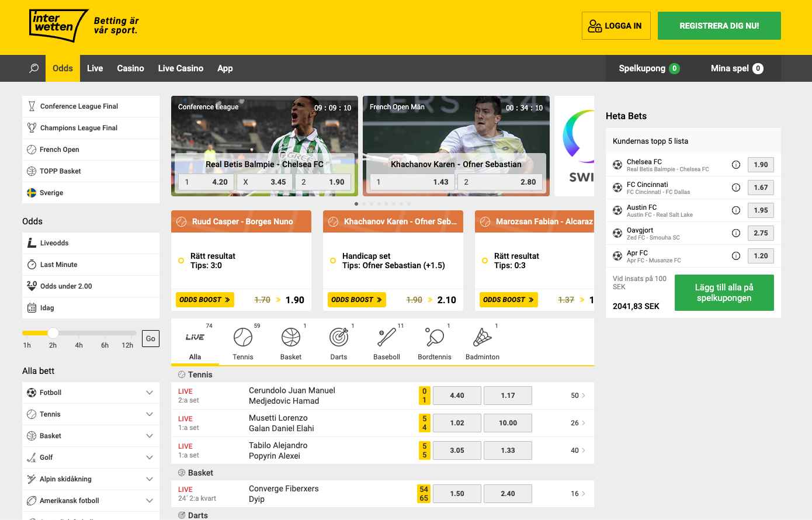Toggle tip radio for Marozsan Fabian - Alcaraz

(485, 261)
